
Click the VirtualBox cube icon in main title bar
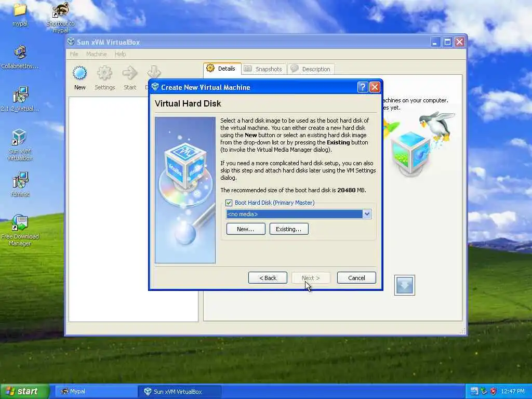click(71, 42)
